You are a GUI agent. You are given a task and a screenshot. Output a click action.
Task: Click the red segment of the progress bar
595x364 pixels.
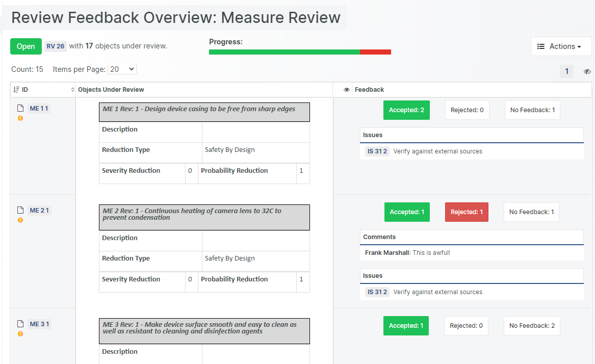(375, 52)
